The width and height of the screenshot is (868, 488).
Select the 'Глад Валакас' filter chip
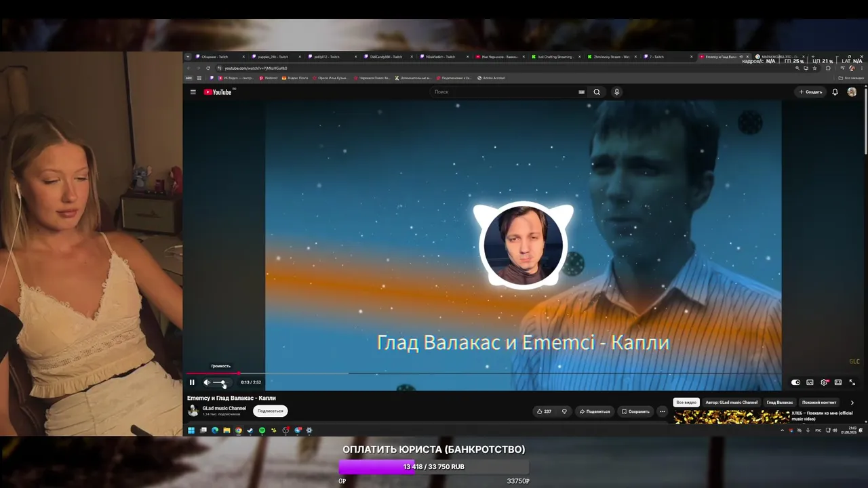click(x=780, y=403)
